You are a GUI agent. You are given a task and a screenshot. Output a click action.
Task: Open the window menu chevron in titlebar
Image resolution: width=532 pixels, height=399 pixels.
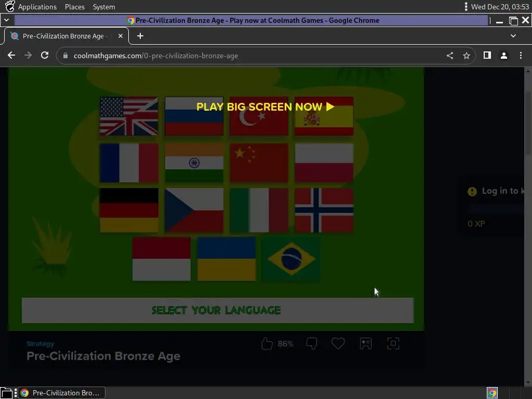tap(6, 20)
